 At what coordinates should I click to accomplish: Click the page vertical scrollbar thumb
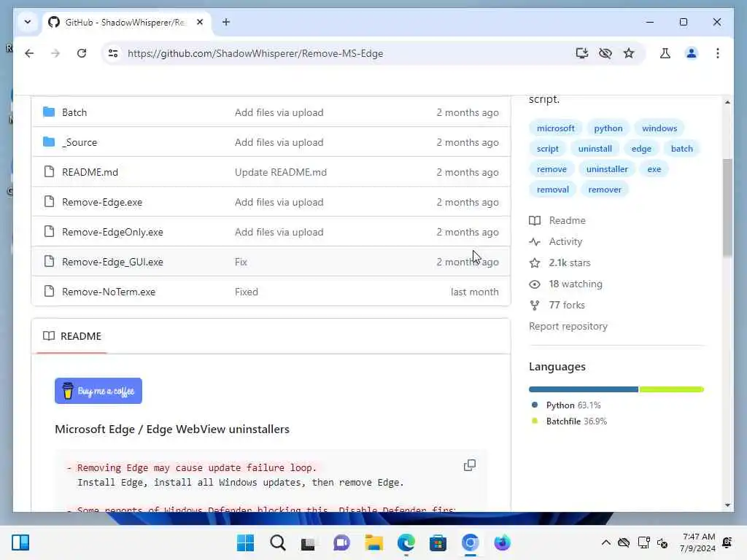pos(727,208)
